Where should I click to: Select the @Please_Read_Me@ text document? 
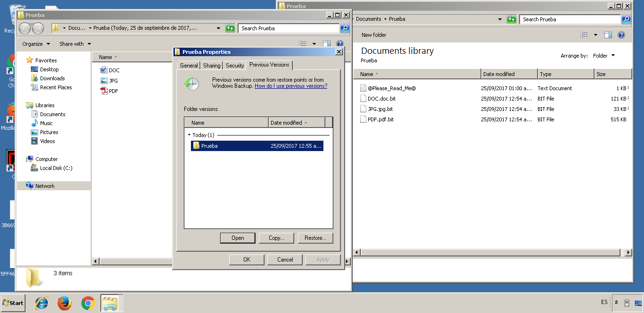(x=391, y=88)
